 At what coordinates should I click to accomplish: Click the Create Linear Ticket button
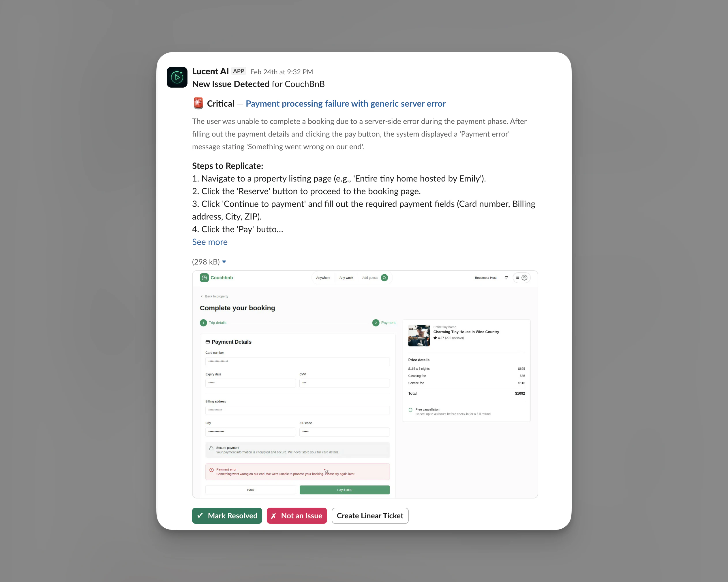[x=370, y=515]
